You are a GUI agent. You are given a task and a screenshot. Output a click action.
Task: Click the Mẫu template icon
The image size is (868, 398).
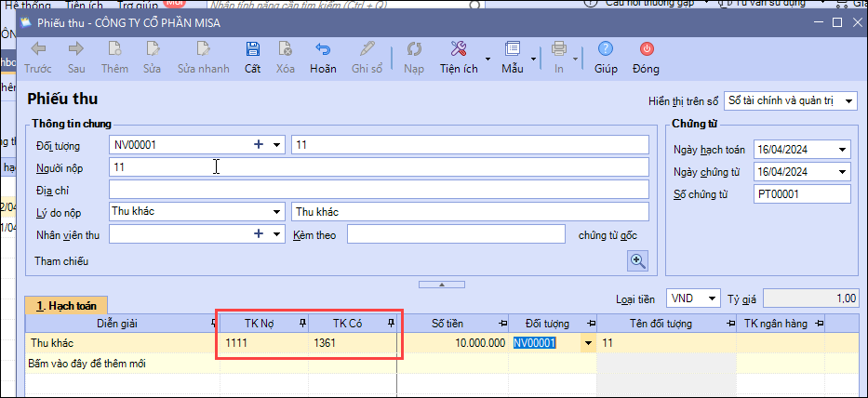point(512,48)
